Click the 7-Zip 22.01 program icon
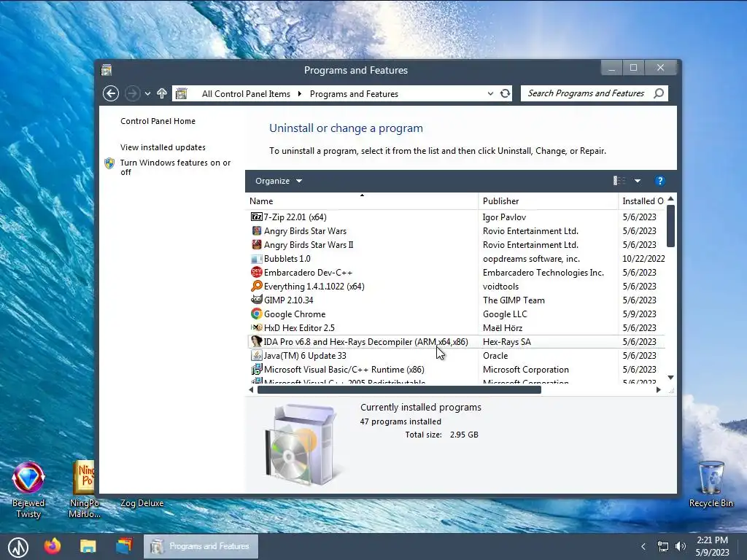747x560 pixels. click(256, 217)
